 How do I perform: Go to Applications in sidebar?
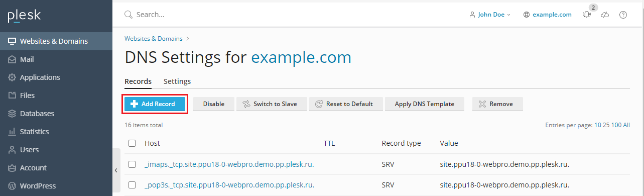coord(56,77)
